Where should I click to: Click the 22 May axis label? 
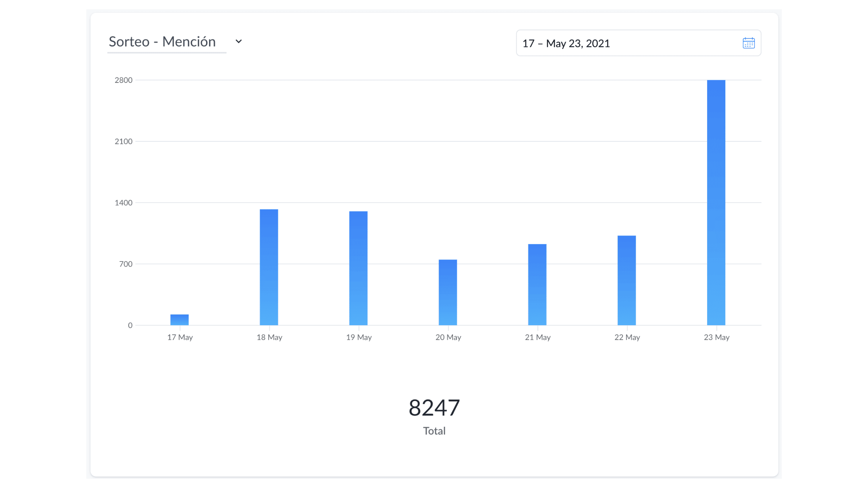pyautogui.click(x=627, y=337)
